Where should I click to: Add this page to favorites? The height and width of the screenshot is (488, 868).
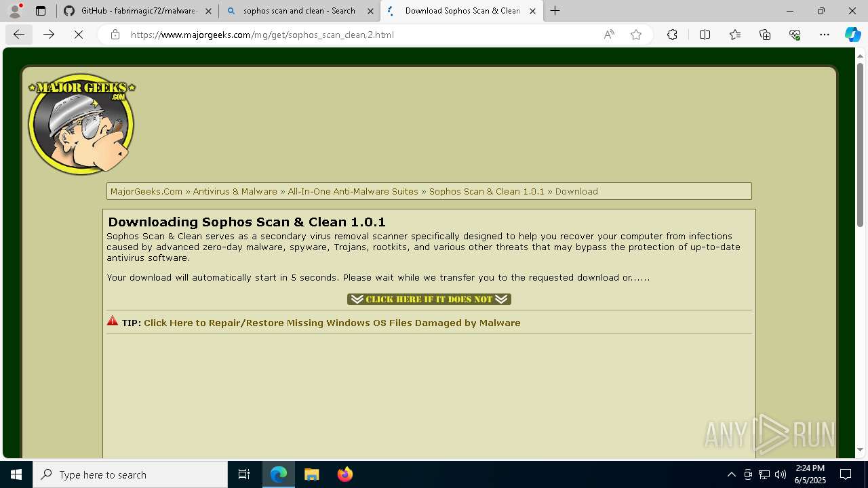tap(636, 35)
